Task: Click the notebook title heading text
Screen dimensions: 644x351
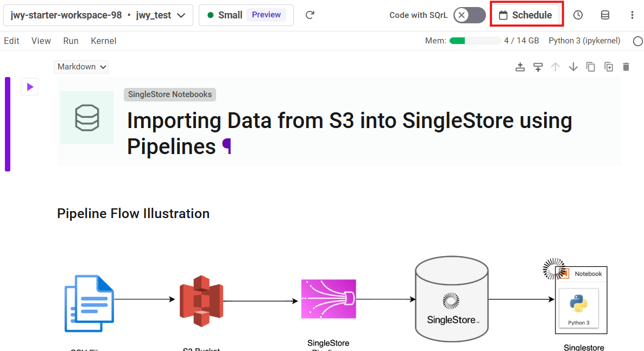Action: coord(349,133)
